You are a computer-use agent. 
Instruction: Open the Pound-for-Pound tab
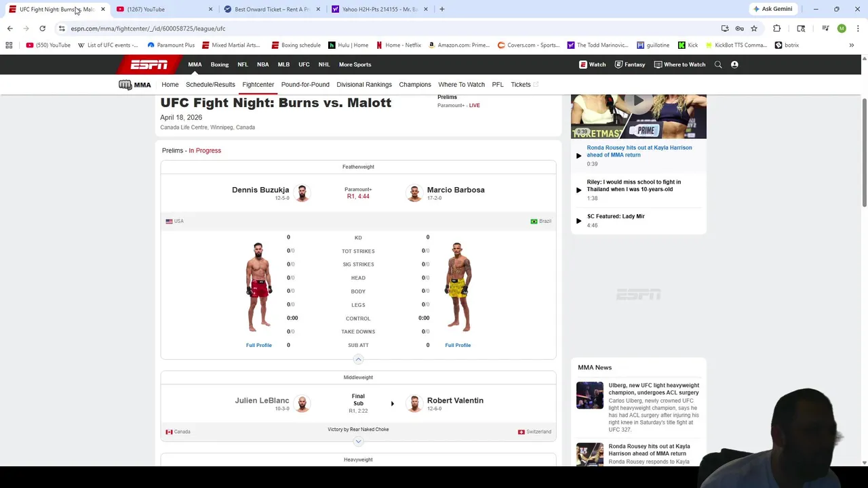pyautogui.click(x=305, y=85)
